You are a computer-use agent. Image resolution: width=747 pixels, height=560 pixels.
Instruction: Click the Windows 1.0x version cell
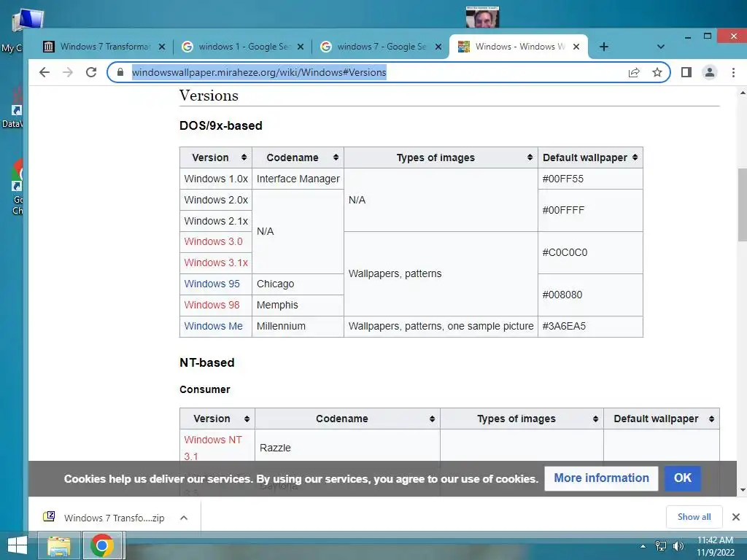(x=216, y=179)
